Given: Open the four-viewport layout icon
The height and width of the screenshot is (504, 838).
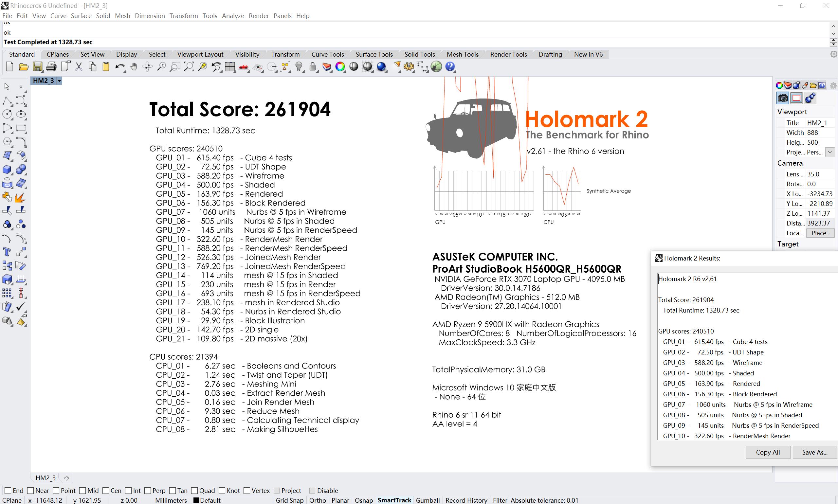Looking at the screenshot, I should [x=230, y=66].
